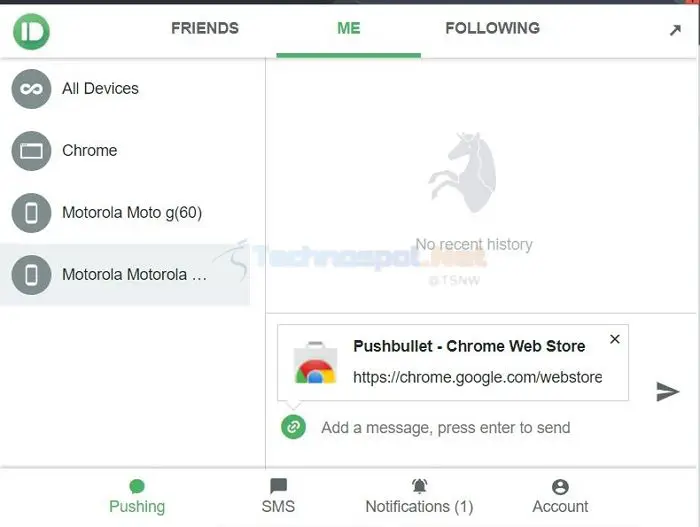Viewport: 700px width, 527px height.
Task: Open the chrome.google.com/webstore link
Action: [478, 377]
